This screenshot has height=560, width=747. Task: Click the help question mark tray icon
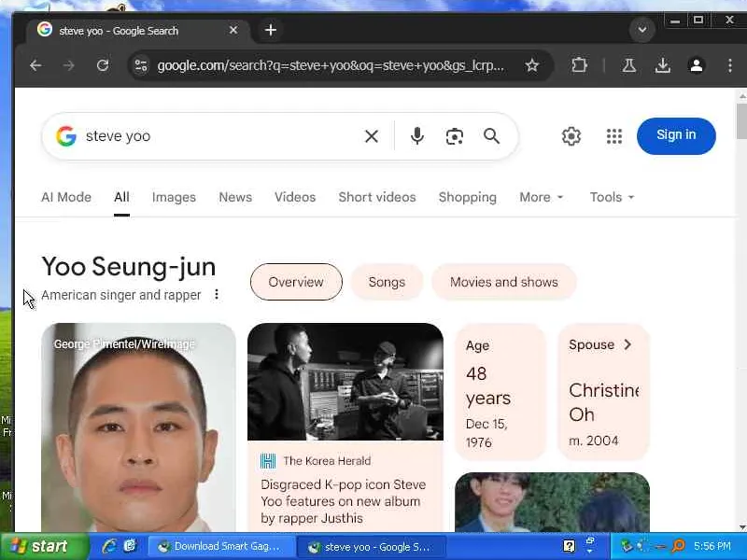[x=569, y=546]
